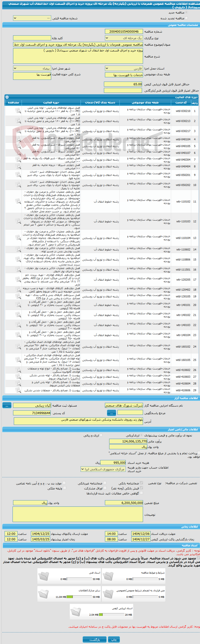
Task: Open view icon for row wtd-050201
Action: point(18,175)
